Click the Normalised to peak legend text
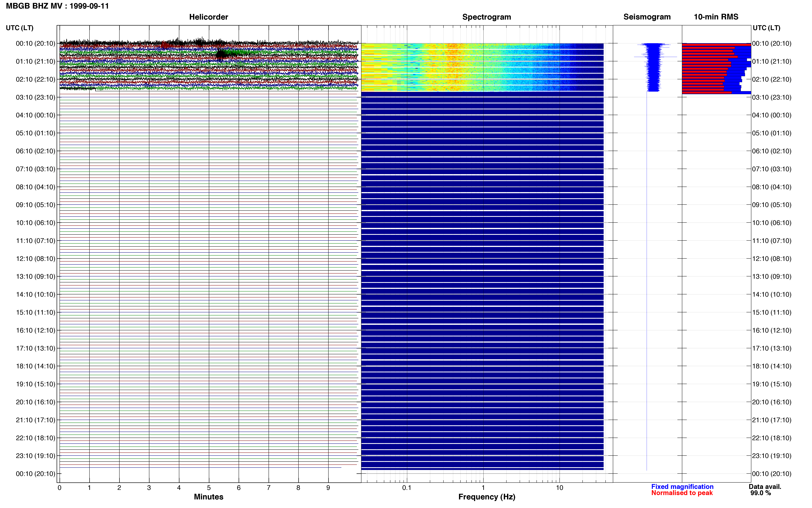 tap(682, 493)
